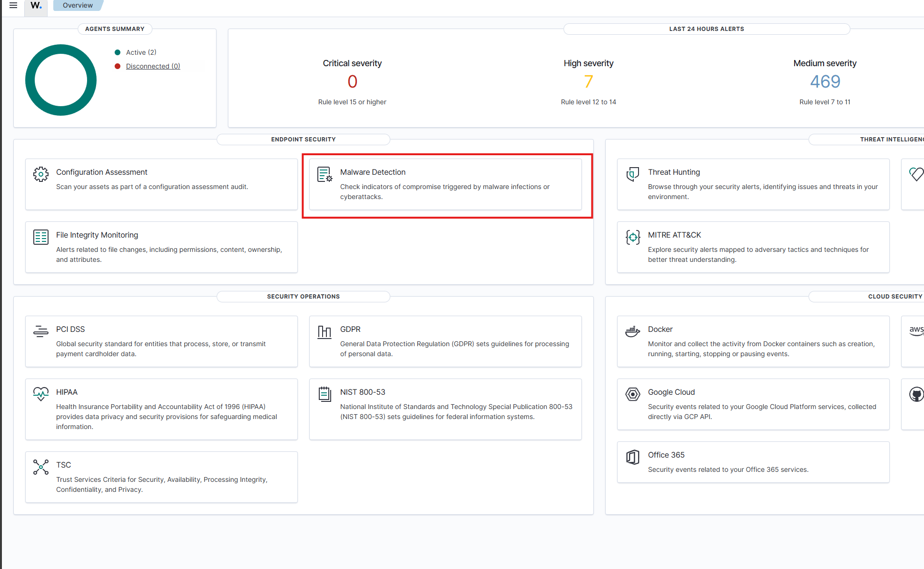Click the MITRE ATT&CK target icon
The width and height of the screenshot is (924, 569).
[x=632, y=237]
